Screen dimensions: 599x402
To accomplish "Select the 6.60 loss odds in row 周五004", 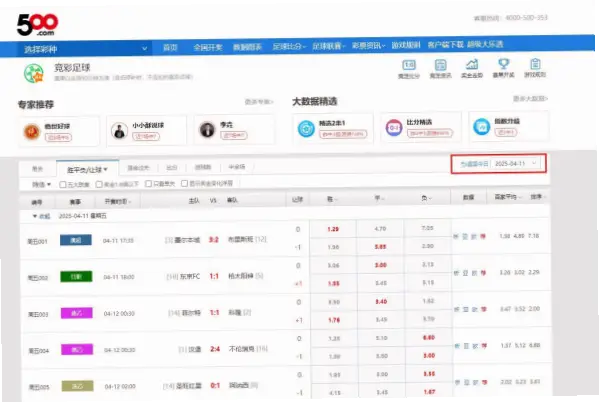I will [x=429, y=337].
